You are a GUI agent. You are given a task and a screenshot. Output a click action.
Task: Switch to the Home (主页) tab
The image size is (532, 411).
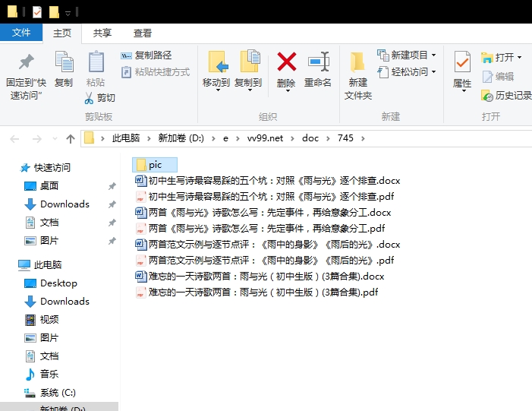pyautogui.click(x=62, y=33)
